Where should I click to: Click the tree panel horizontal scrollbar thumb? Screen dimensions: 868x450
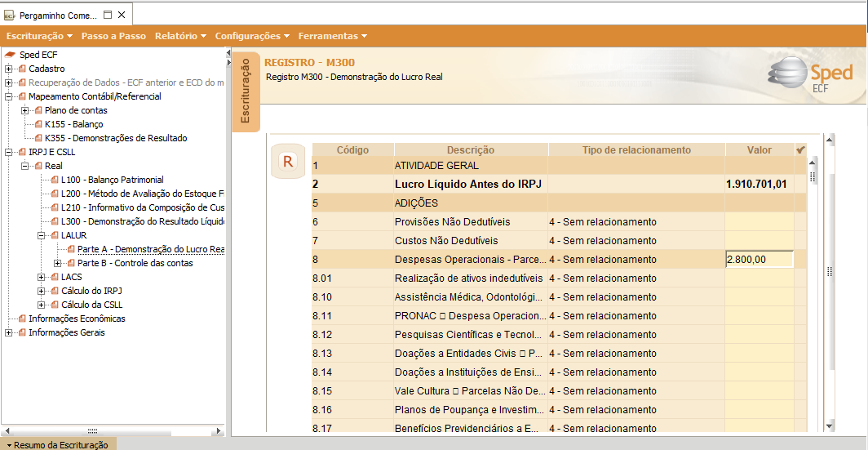(x=92, y=430)
